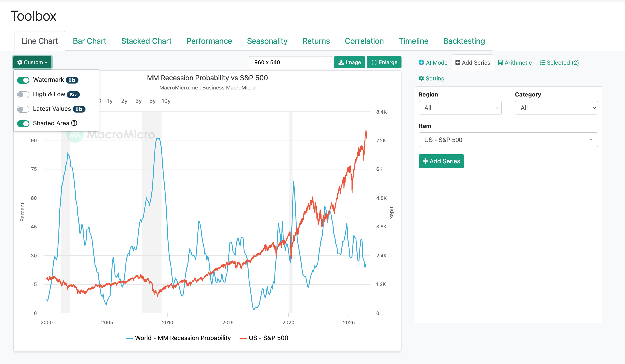Viewport: 625px width, 364px height.
Task: Click the blue legend line color marker
Action: [129, 338]
